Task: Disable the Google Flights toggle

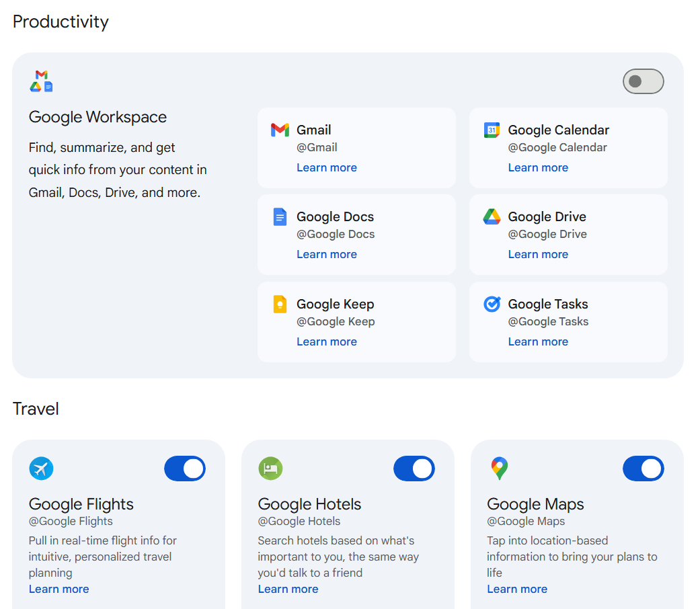Action: [184, 469]
